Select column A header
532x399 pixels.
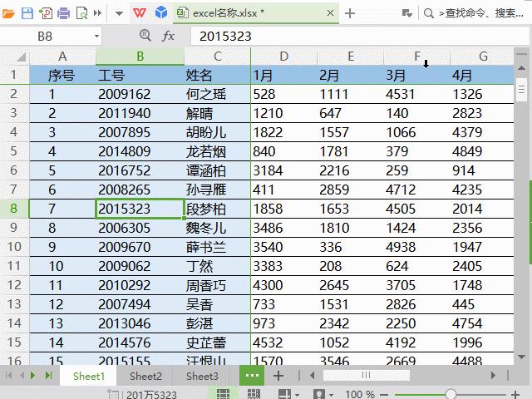pyautogui.click(x=62, y=57)
